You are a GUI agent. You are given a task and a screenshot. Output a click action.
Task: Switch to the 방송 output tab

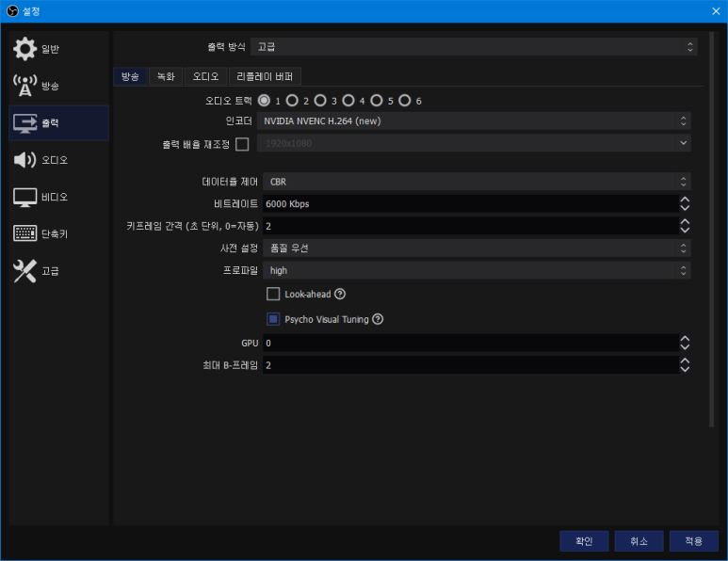(x=131, y=76)
